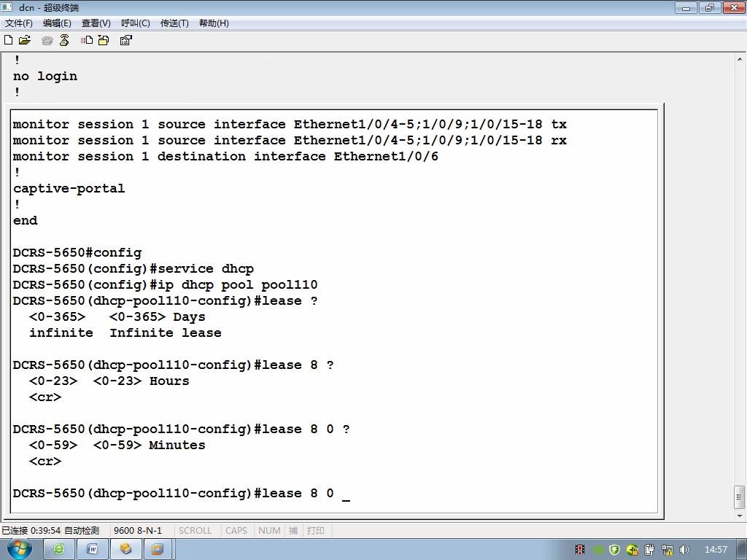Click the 9600 8-N-1 status entry
Viewport: 747px width, 560px height.
[138, 531]
